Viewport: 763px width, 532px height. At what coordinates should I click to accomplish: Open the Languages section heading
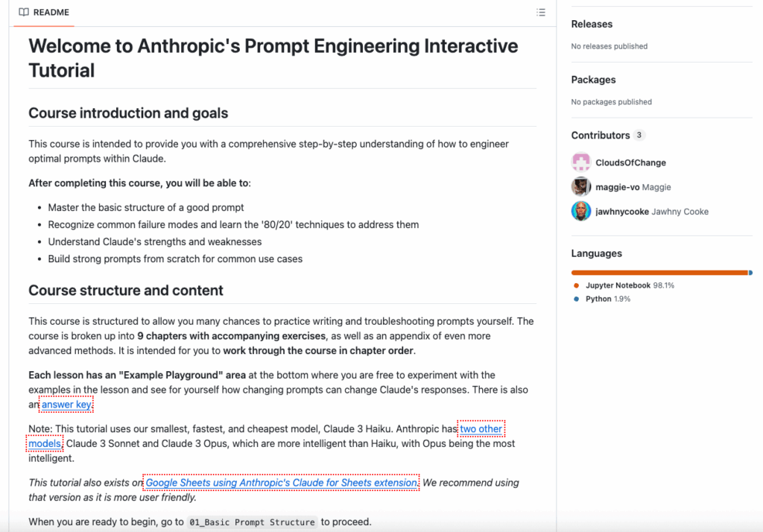click(595, 253)
